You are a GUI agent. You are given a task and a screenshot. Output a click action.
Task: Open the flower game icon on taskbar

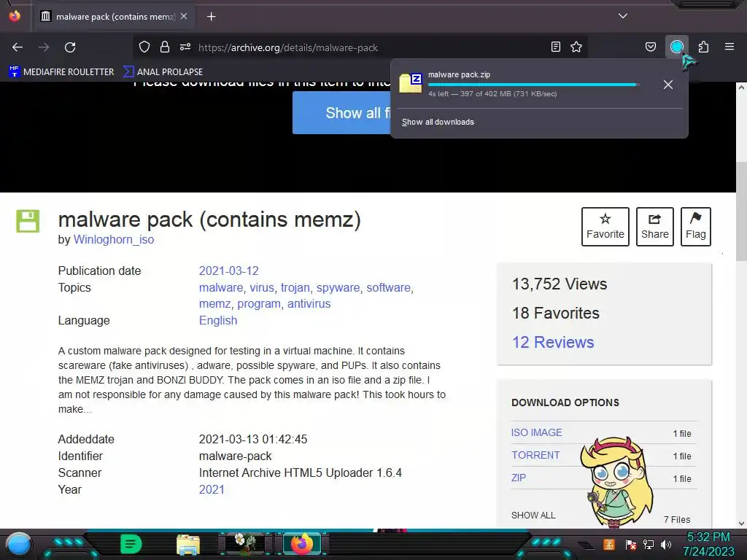click(245, 544)
